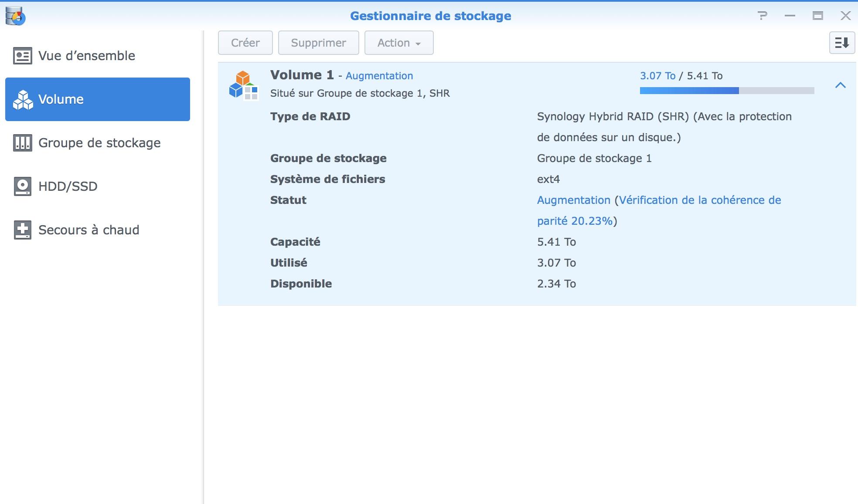Select the HDD/SSD menu item
Screen dimensions: 858x504
pos(68,186)
